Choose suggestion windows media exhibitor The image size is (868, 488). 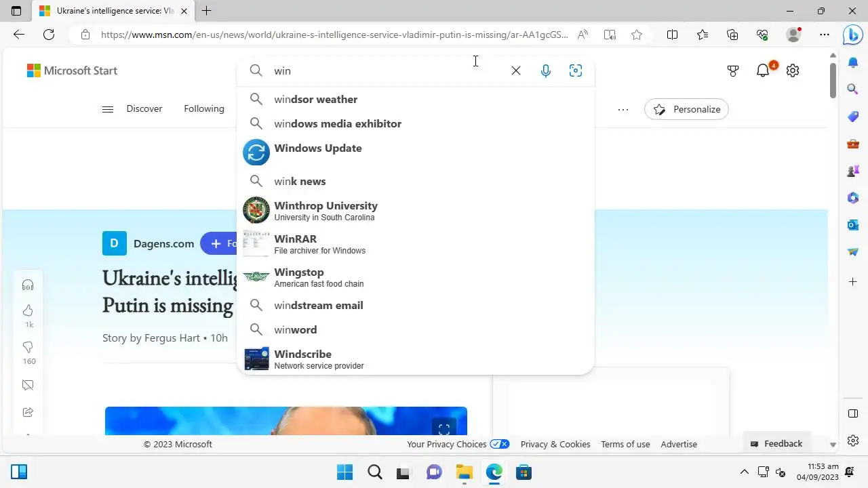[x=416, y=123]
